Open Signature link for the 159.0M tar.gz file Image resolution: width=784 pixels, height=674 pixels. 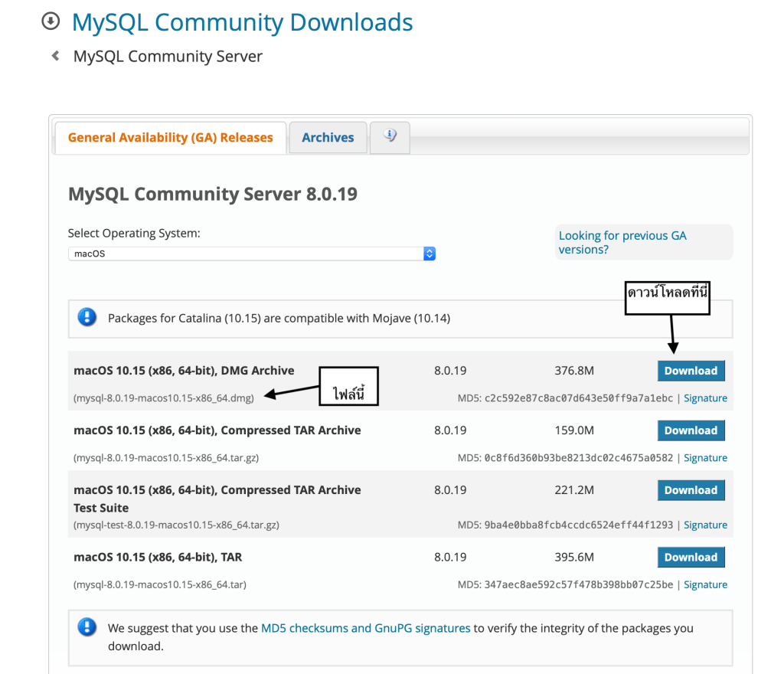(705, 458)
